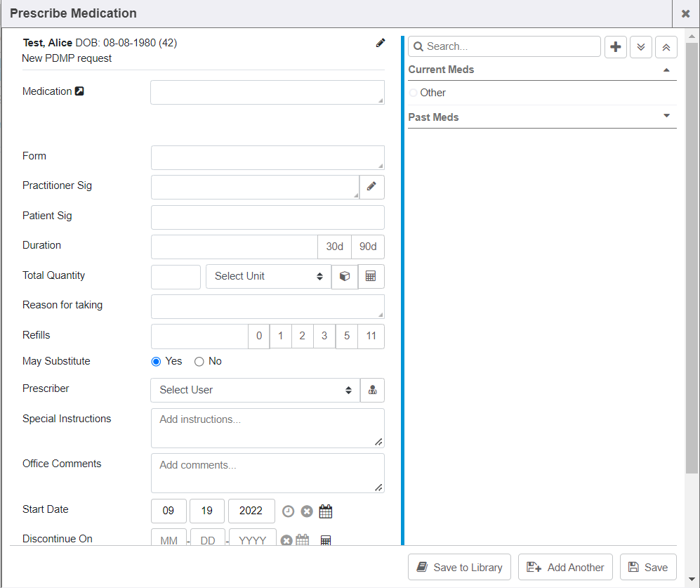This screenshot has width=700, height=588.
Task: Click the medication Search field
Action: pyautogui.click(x=504, y=46)
